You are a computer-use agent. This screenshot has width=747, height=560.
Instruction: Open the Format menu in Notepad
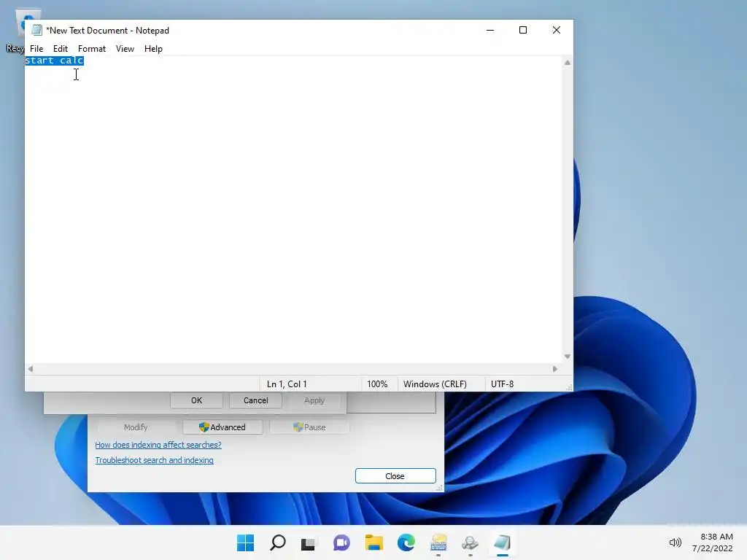(x=91, y=49)
